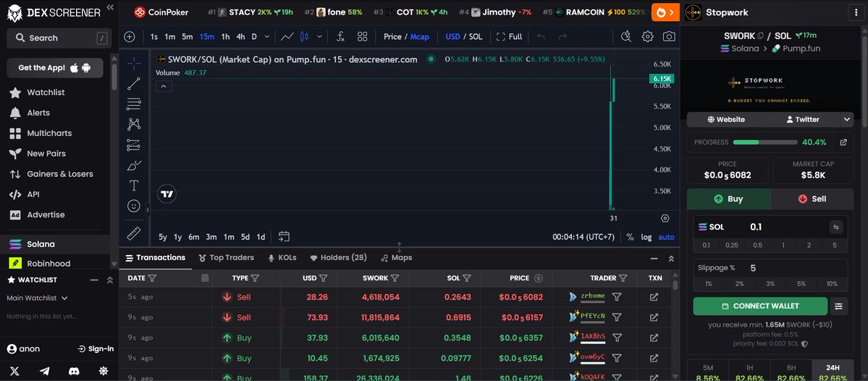Toggle auto scale on chart
The height and width of the screenshot is (381, 868).
click(666, 236)
